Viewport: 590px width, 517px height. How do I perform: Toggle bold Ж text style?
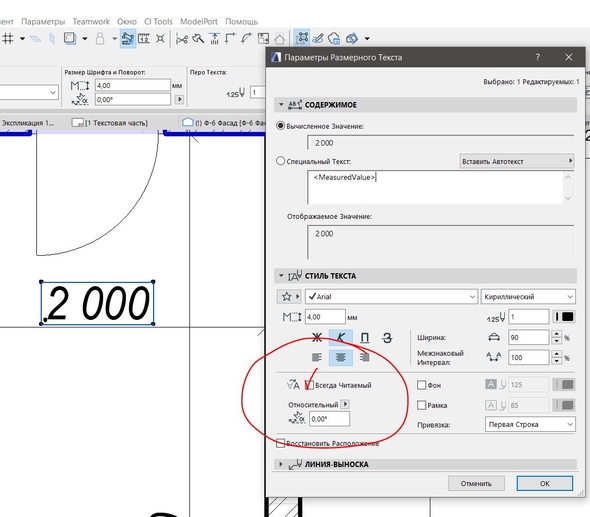(317, 337)
